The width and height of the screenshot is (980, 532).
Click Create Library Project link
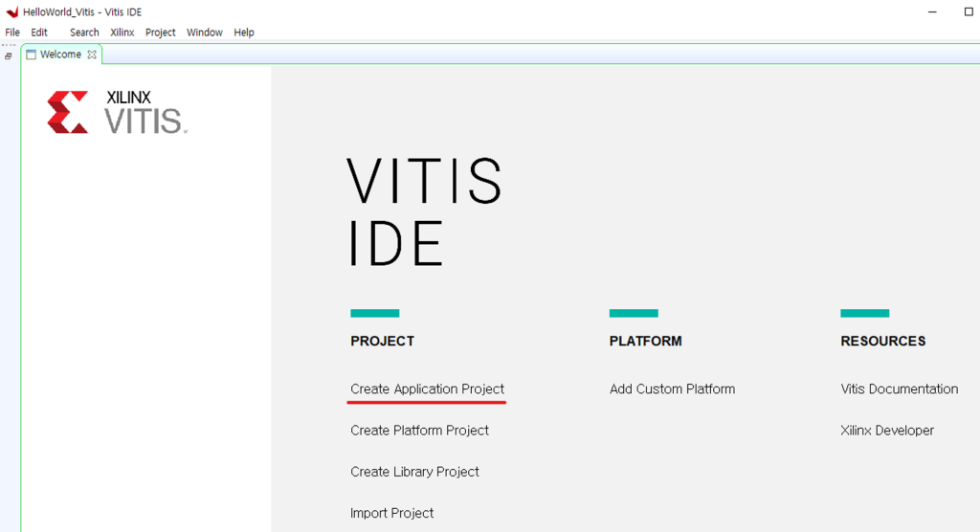point(414,472)
